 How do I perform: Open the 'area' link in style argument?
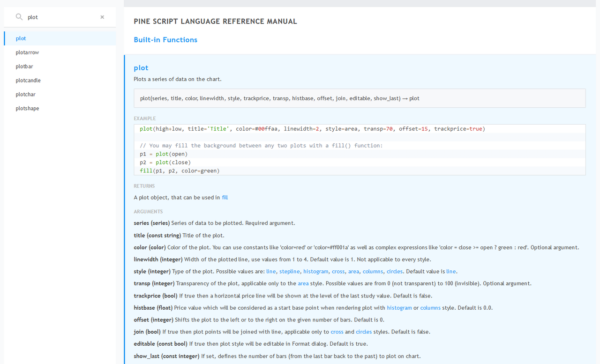(x=353, y=272)
